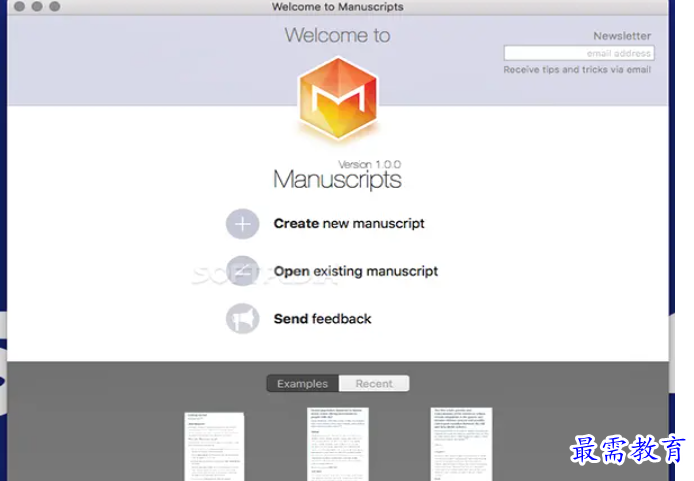Viewport: 694px width, 481px height.
Task: Switch to the Examples tab
Action: coord(303,384)
